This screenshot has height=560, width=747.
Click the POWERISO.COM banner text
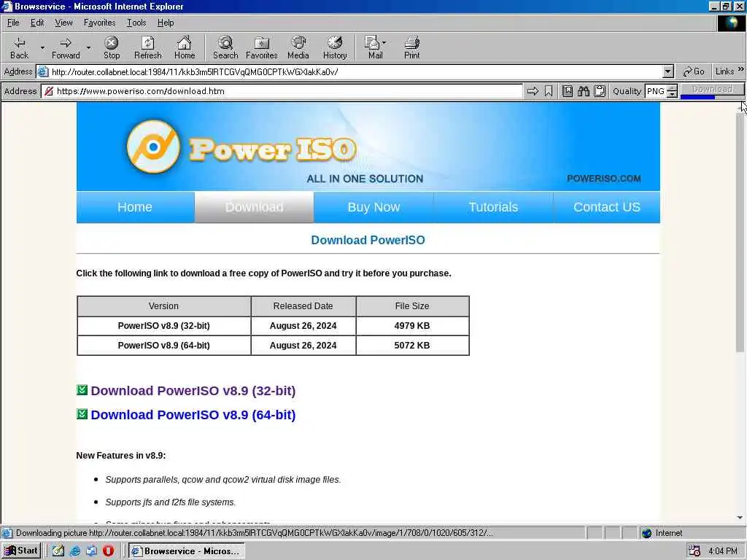pyautogui.click(x=603, y=179)
